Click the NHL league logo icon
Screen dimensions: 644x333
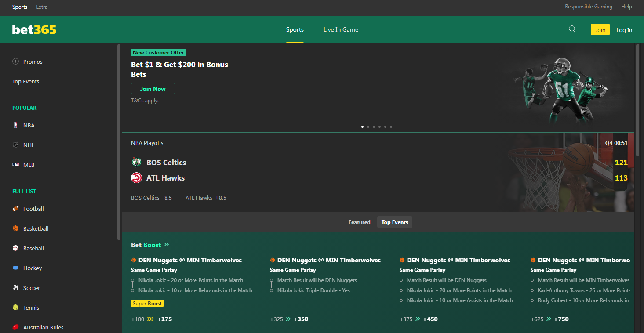click(16, 145)
